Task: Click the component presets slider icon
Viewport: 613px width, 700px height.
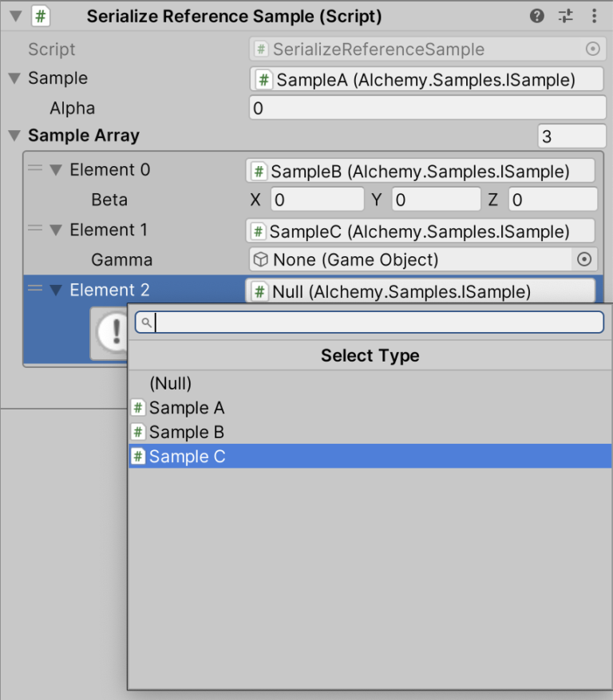Action: (566, 16)
